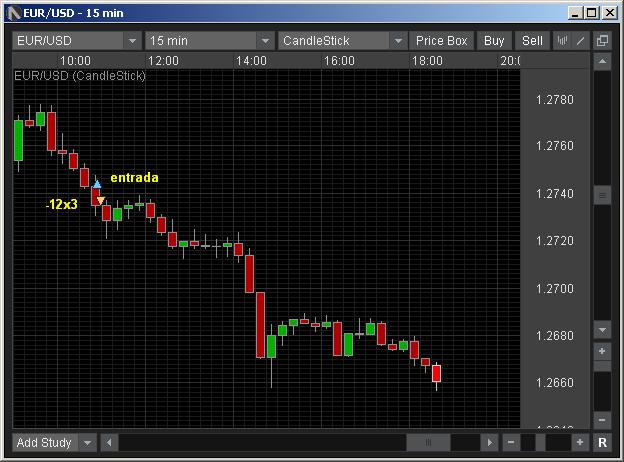
Task: Zoom in horizontal time axis with plus
Action: [580, 442]
